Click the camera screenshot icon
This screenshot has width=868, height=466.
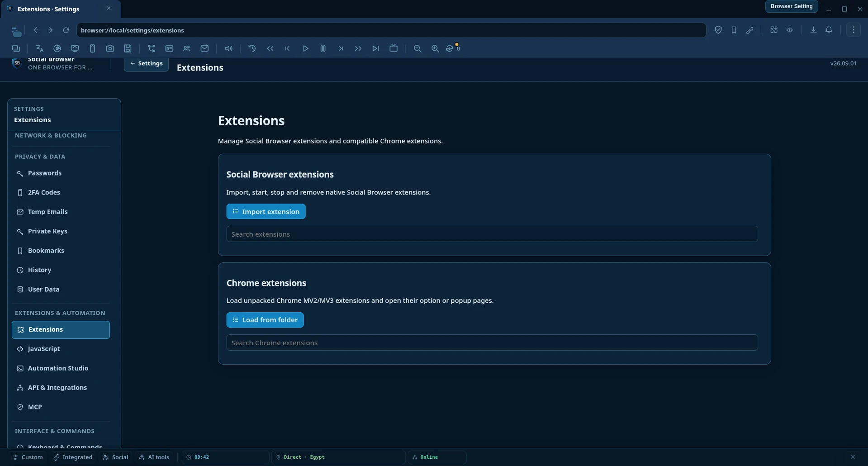[x=110, y=48]
